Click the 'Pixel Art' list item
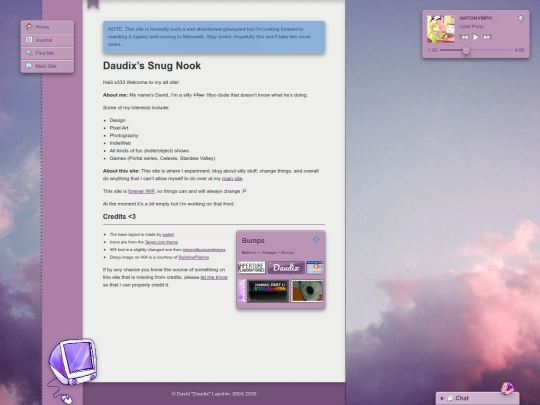This screenshot has height=405, width=540. click(x=119, y=128)
